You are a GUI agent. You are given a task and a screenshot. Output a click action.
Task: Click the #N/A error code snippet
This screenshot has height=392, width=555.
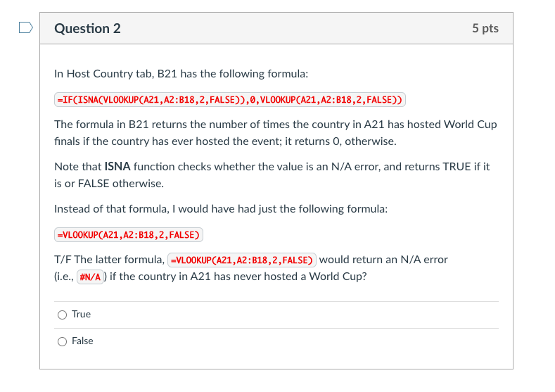coord(90,277)
